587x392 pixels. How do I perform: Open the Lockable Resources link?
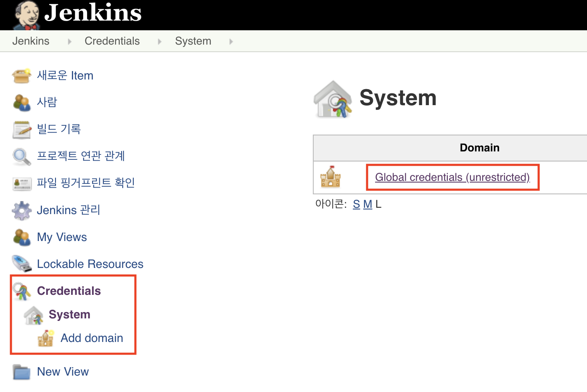pyautogui.click(x=90, y=264)
